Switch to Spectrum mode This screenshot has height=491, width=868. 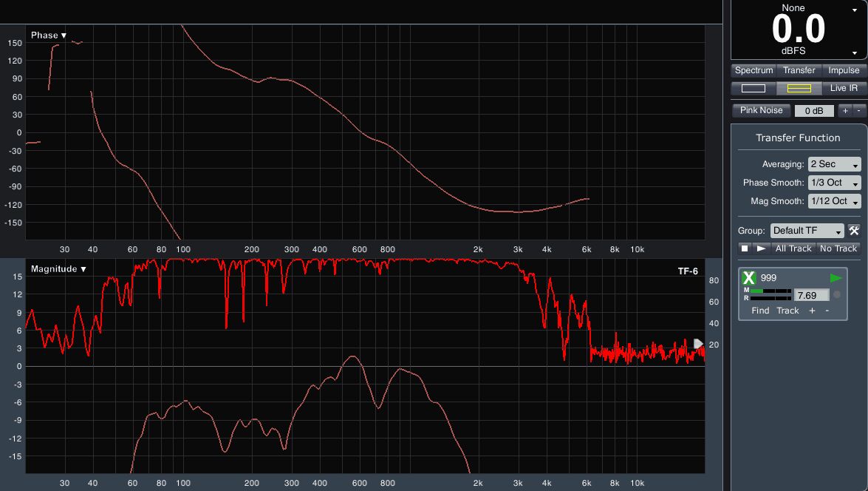753,70
